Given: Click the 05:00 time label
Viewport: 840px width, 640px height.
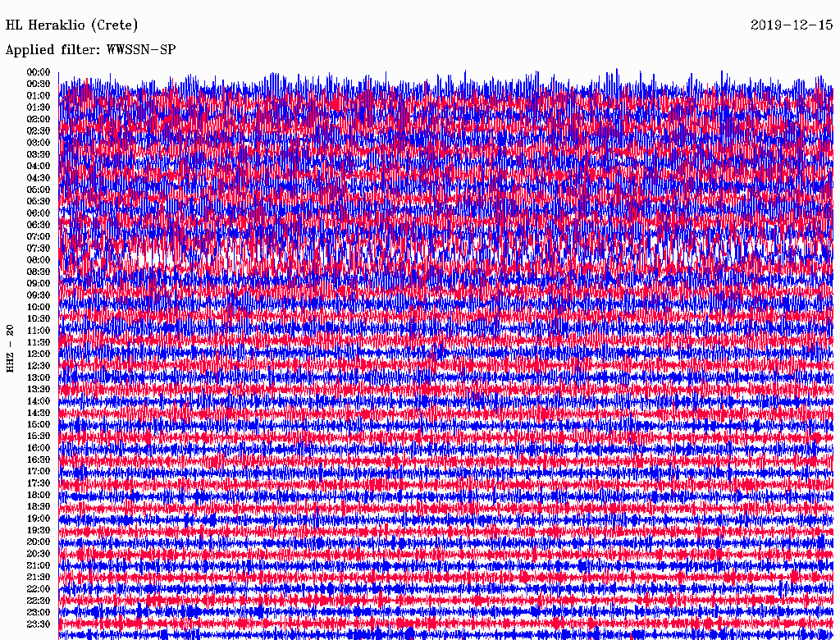Looking at the screenshot, I should pyautogui.click(x=39, y=190).
